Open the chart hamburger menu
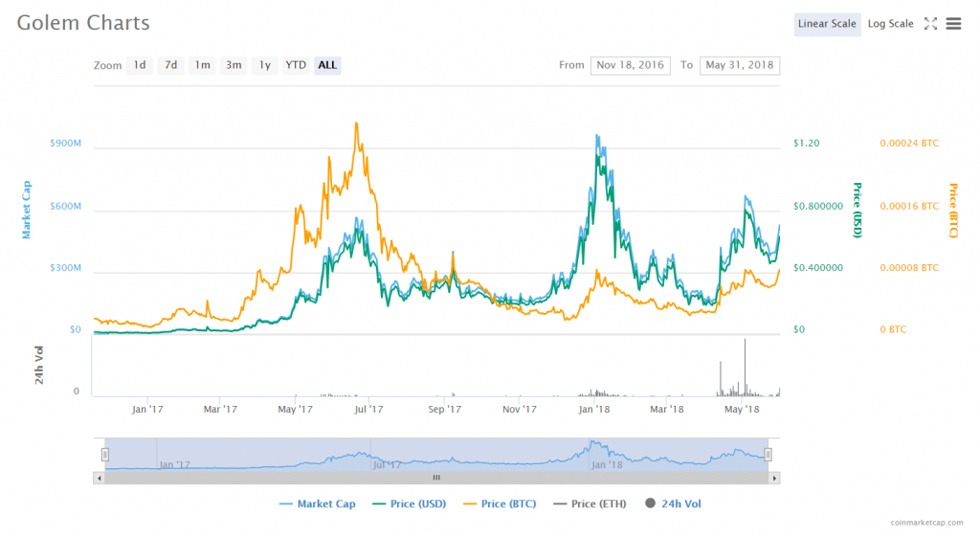 953,24
